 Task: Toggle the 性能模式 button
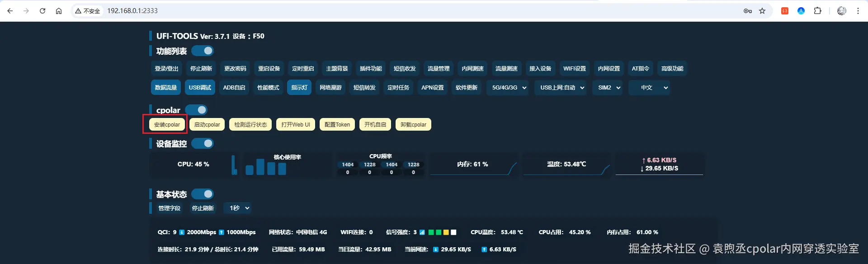click(x=268, y=87)
